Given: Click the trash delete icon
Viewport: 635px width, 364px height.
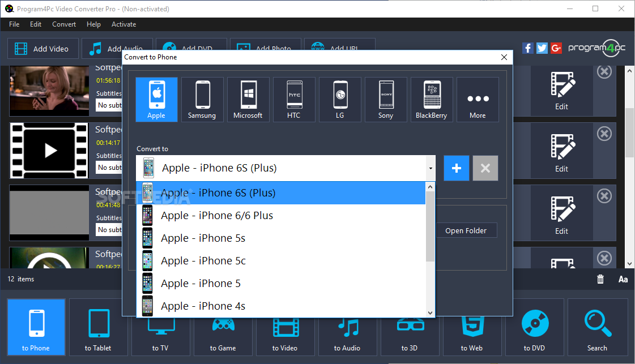Looking at the screenshot, I should point(600,279).
